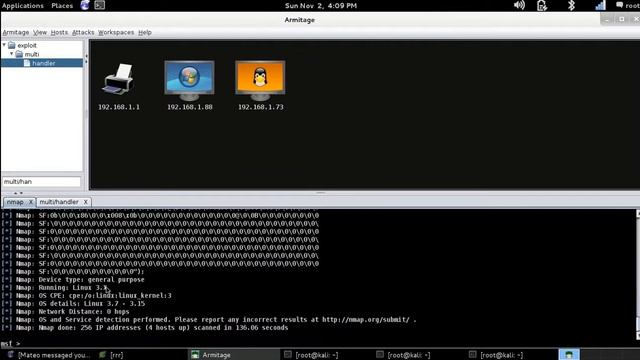
Task: Click the 'OS CPE' output line
Action: click(x=105, y=296)
